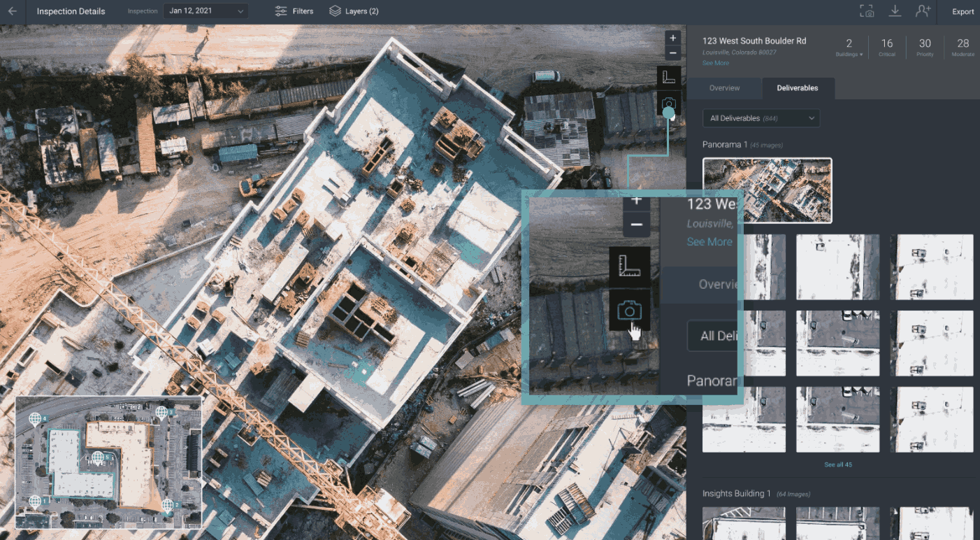Open the Jan 12, 2021 inspection date dropdown
Viewport: 980px width, 540px height.
[x=206, y=11]
